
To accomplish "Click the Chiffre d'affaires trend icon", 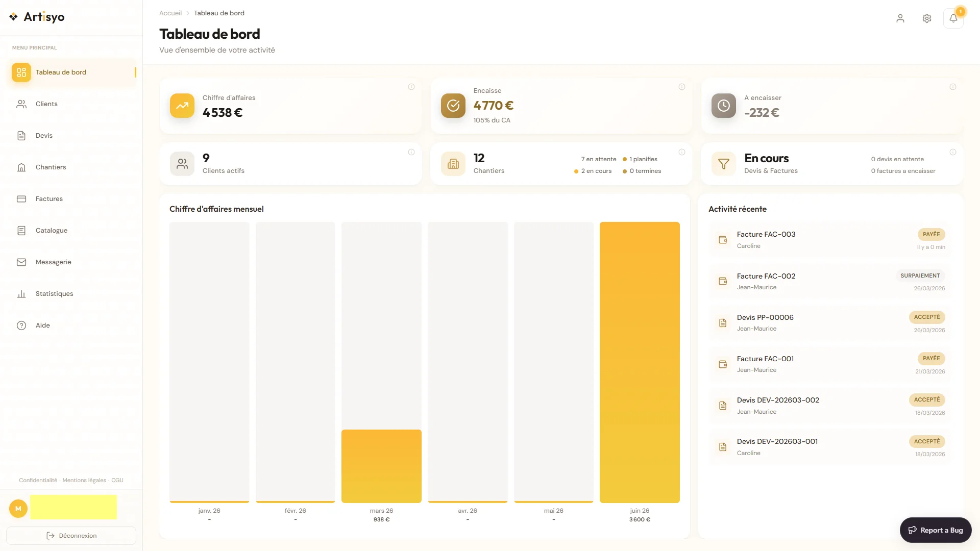I will (182, 106).
